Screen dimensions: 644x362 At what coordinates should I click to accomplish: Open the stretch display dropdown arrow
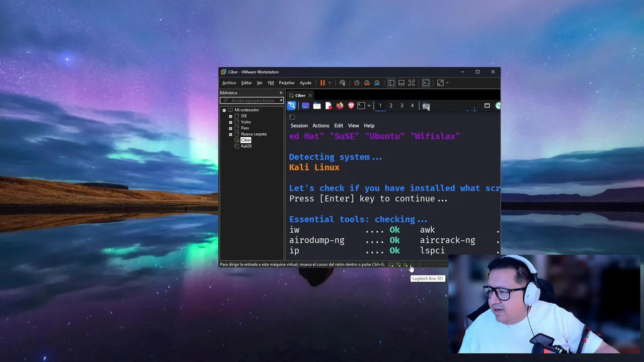447,83
